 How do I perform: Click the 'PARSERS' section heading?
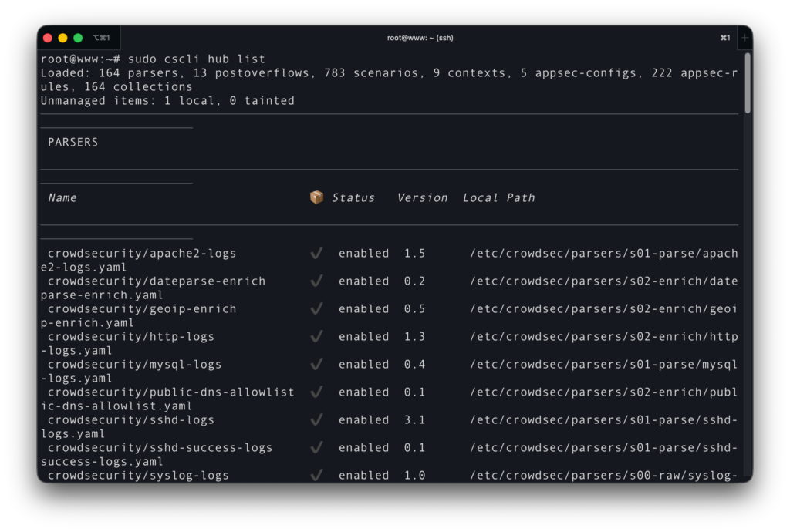pyautogui.click(x=73, y=142)
